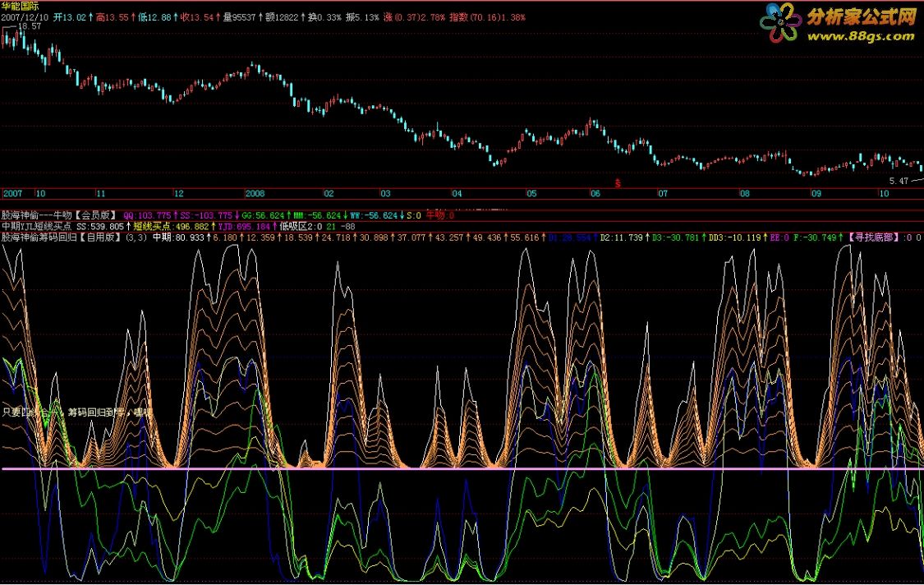924x585 pixels.
Task: Click the 06 month marker on time axis
Action: (595, 193)
